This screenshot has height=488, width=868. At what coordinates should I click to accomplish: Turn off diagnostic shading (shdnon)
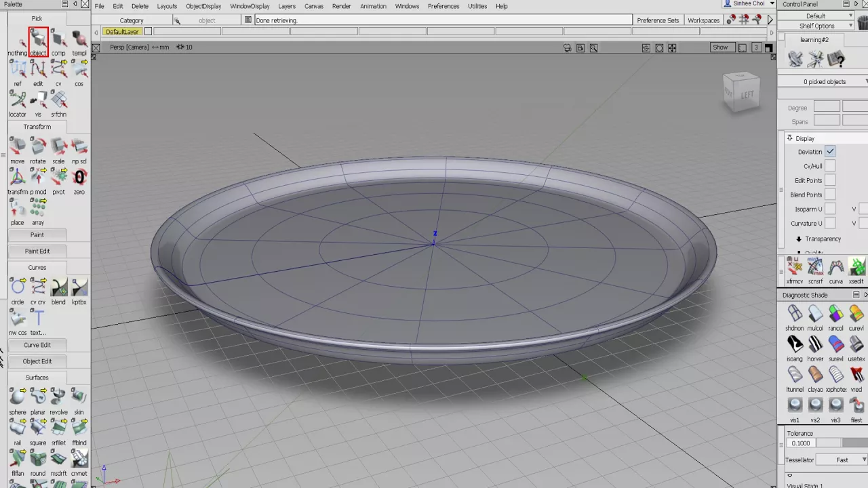pyautogui.click(x=795, y=317)
